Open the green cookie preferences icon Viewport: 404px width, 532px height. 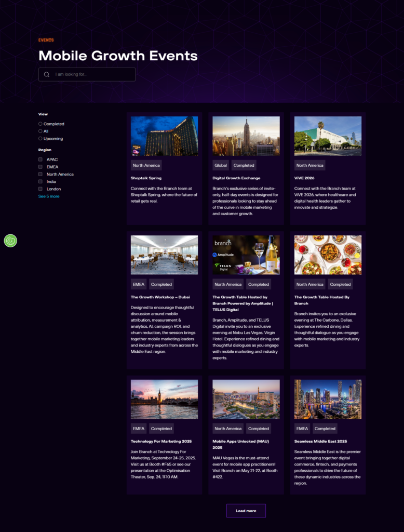(10, 241)
